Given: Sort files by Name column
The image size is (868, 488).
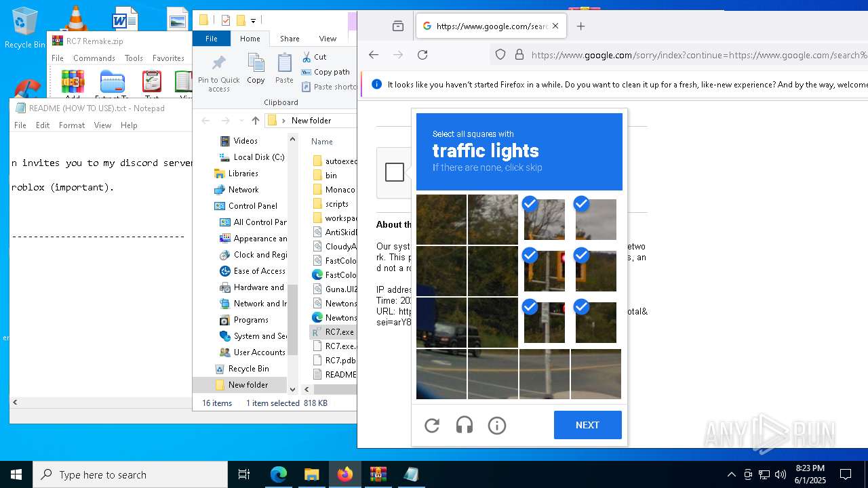Looking at the screenshot, I should point(322,142).
